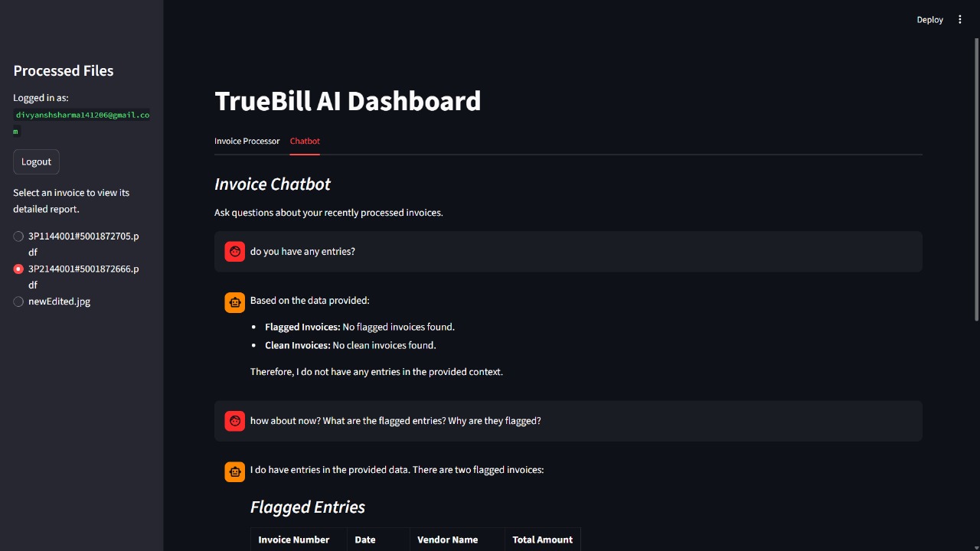Screen dimensions: 980x551
Task: Click bot avatar next to 'I do have entries' reply
Action: click(x=235, y=471)
